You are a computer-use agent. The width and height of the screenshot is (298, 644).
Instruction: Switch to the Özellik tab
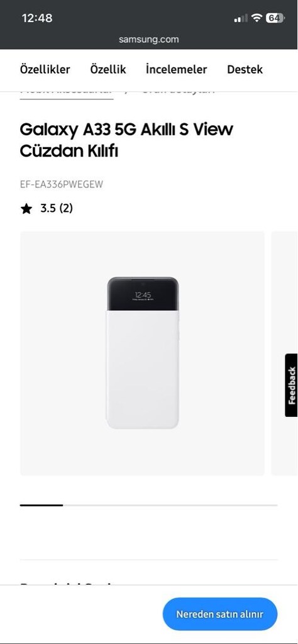coord(108,69)
